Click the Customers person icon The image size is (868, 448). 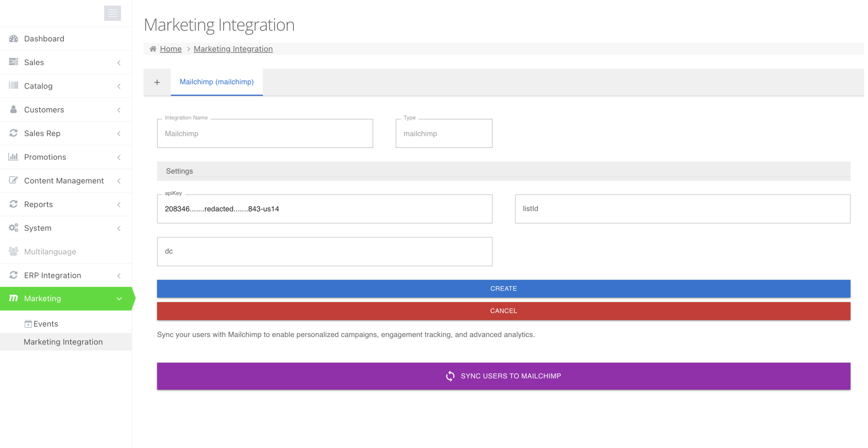[13, 109]
